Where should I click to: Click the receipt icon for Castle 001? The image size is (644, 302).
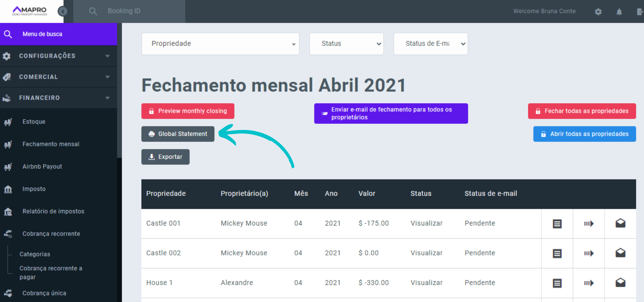[557, 223]
